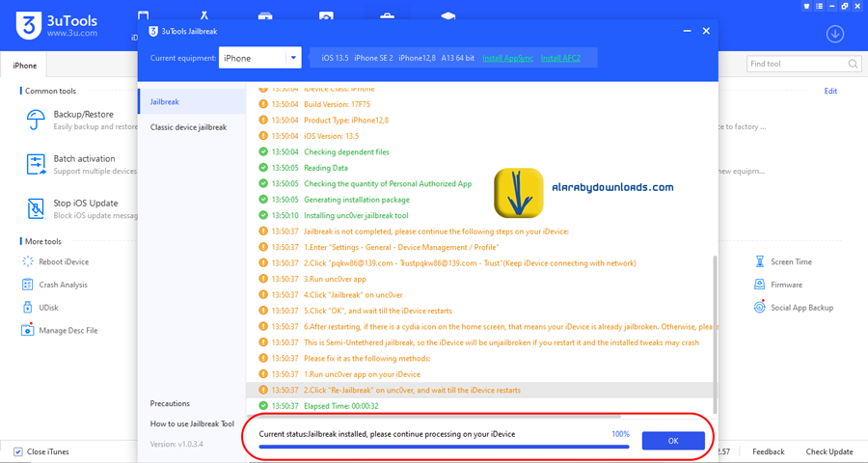This screenshot has width=868, height=463.
Task: Switch to the iPhone device tab
Action: point(24,66)
